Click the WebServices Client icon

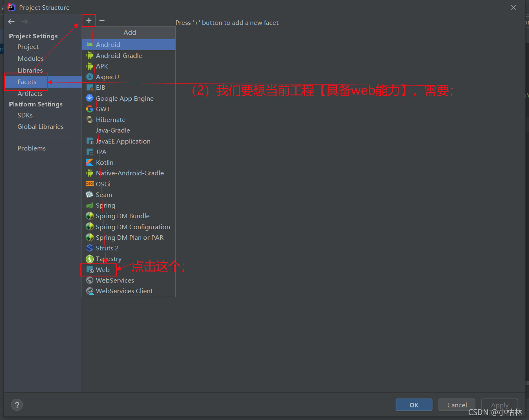point(90,291)
